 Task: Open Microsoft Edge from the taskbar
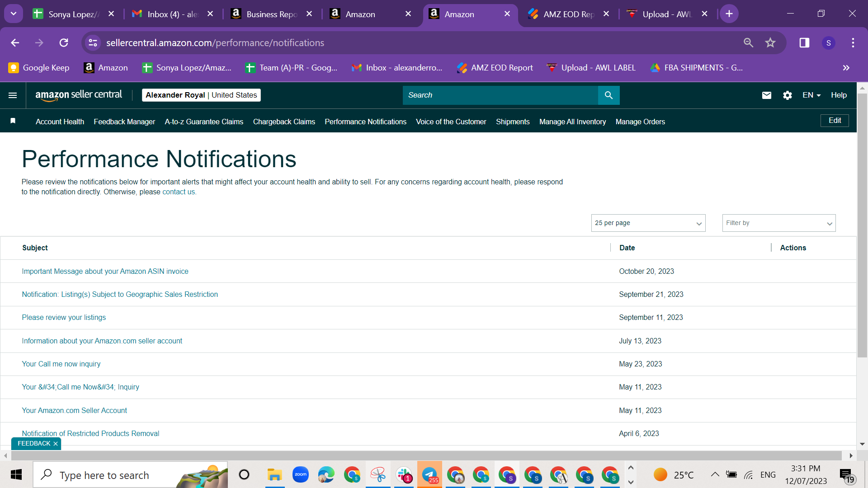point(326,475)
